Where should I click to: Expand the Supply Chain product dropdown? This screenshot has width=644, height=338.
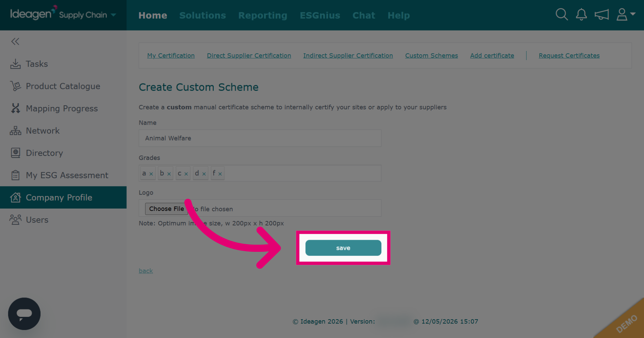[113, 15]
